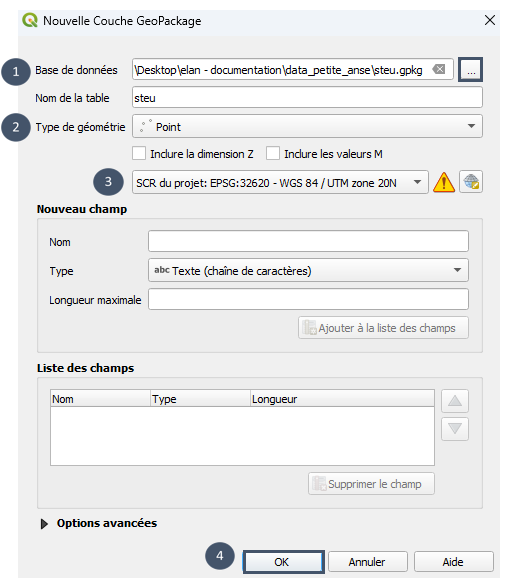Image resolution: width=508 pixels, height=584 pixels.
Task: Click the Annuler button
Action: click(368, 562)
